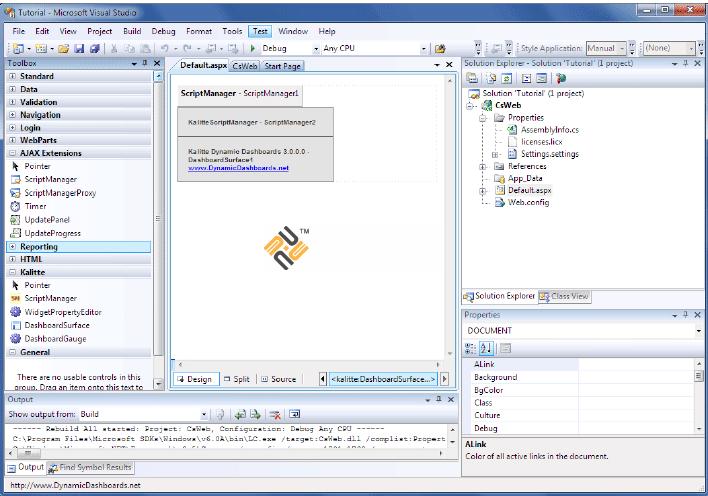This screenshot has width=708, height=496.
Task: Toggle auto-hide pin on Output panel
Action: pos(438,399)
